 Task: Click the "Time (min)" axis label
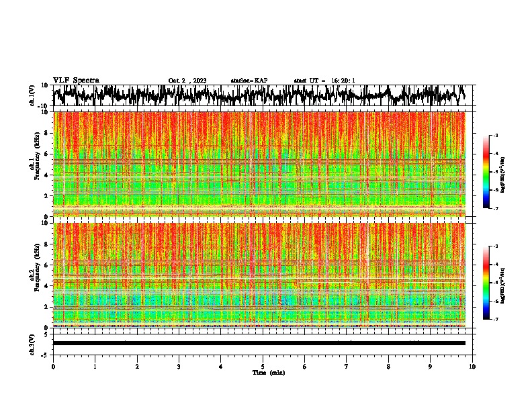pos(269,373)
